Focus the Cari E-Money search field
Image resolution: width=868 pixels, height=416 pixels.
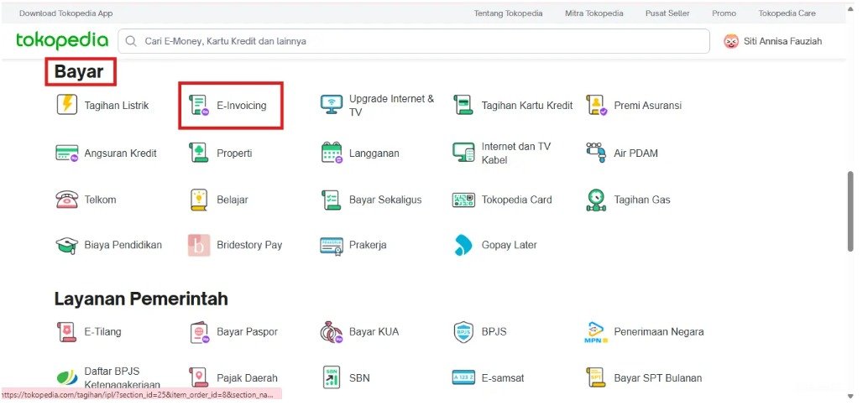click(x=414, y=41)
